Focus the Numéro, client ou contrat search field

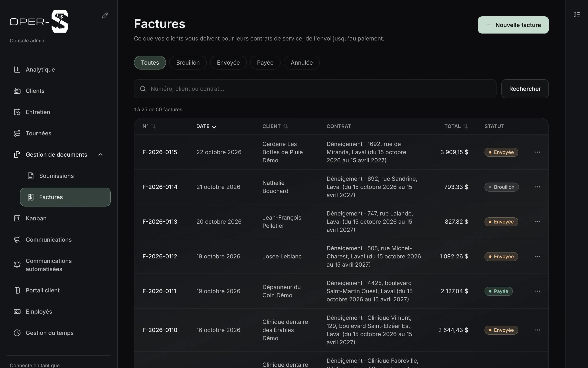(315, 89)
